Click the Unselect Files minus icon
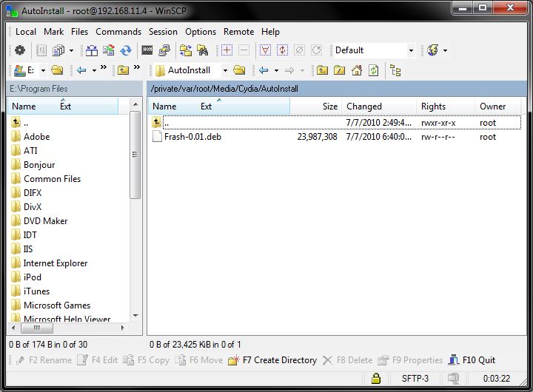 [244, 50]
